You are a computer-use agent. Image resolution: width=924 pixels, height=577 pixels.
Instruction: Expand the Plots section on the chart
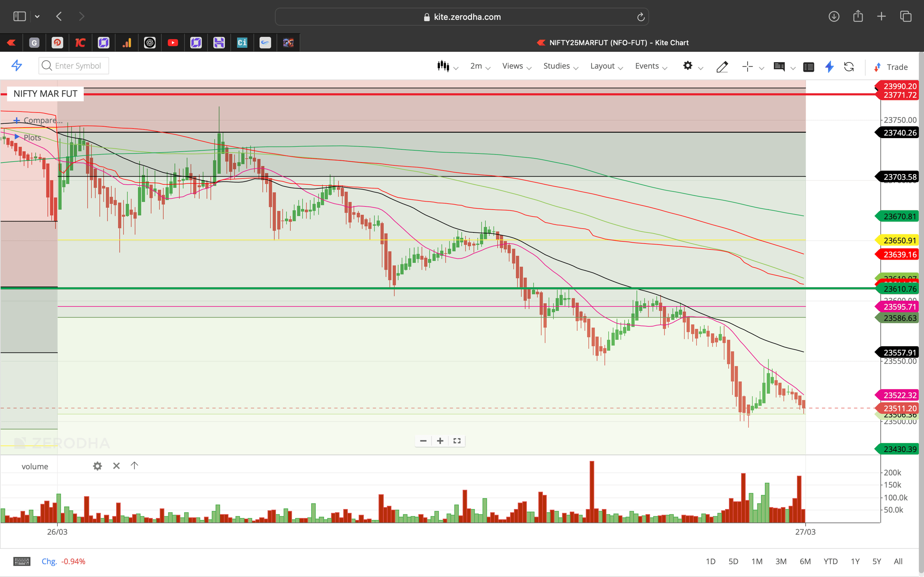[x=32, y=137]
